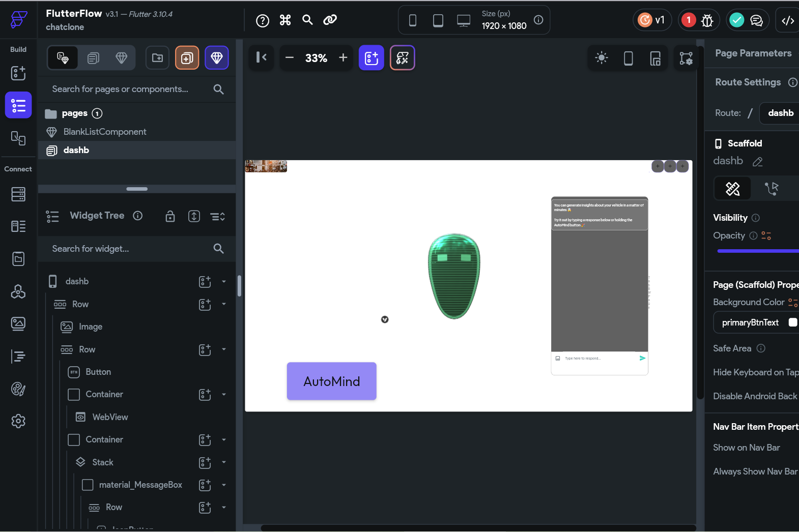Viewport: 799px width, 532px height.
Task: Focus the search pages or components field
Action: (137, 89)
